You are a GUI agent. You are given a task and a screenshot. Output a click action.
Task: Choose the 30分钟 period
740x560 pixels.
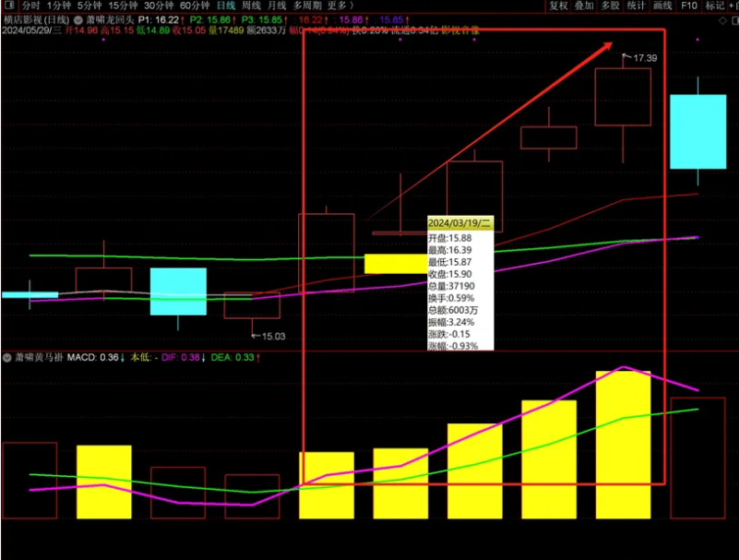click(160, 6)
